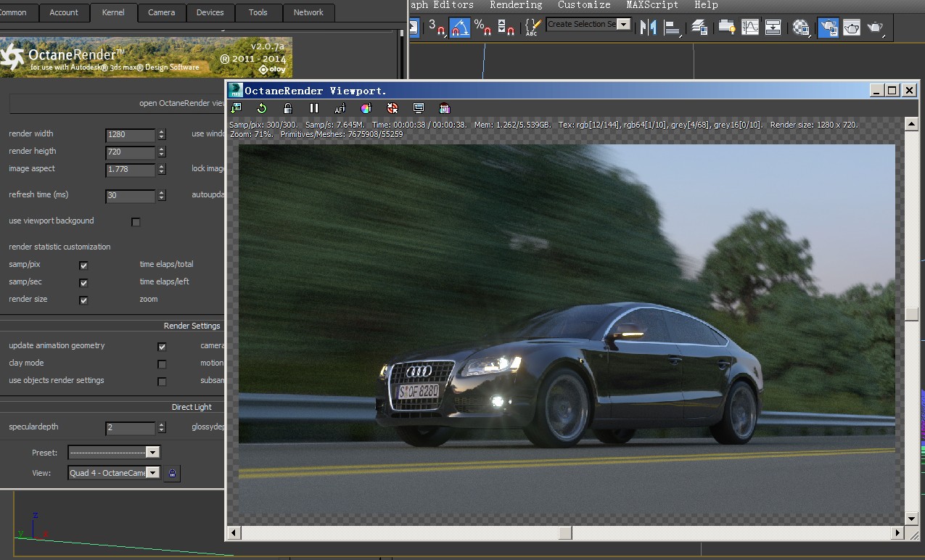Click the save render image icon in Octane viewport
This screenshot has height=560, width=925.
[x=236, y=108]
